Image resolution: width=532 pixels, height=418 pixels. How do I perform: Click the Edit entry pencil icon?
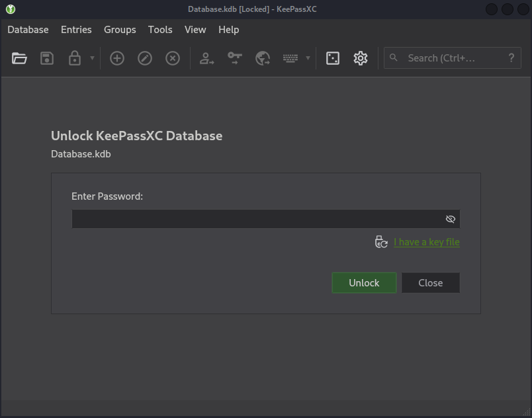pyautogui.click(x=145, y=58)
